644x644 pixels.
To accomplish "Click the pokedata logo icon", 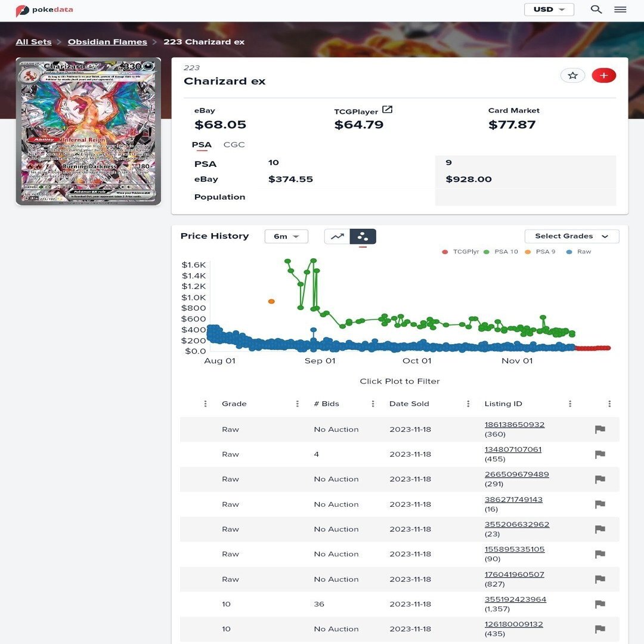I will pyautogui.click(x=22, y=10).
